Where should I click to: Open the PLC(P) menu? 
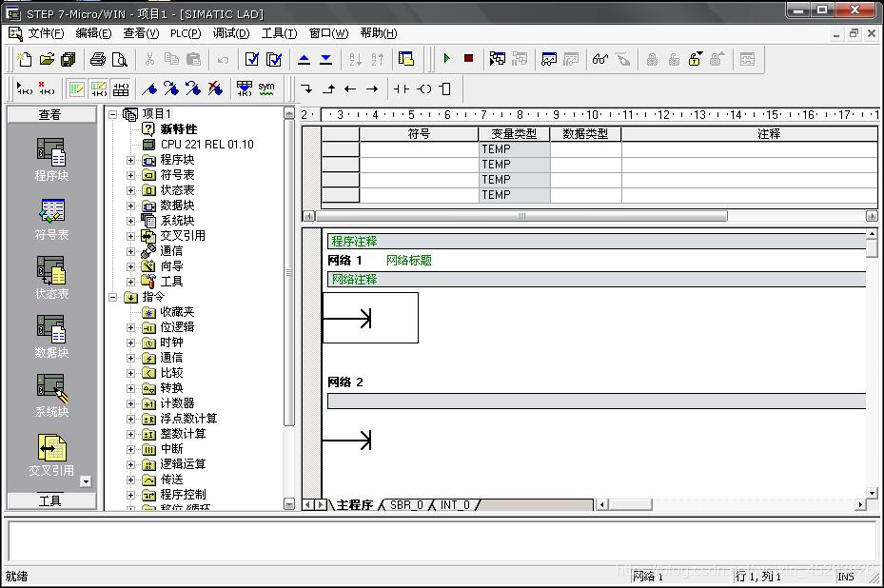click(x=186, y=33)
